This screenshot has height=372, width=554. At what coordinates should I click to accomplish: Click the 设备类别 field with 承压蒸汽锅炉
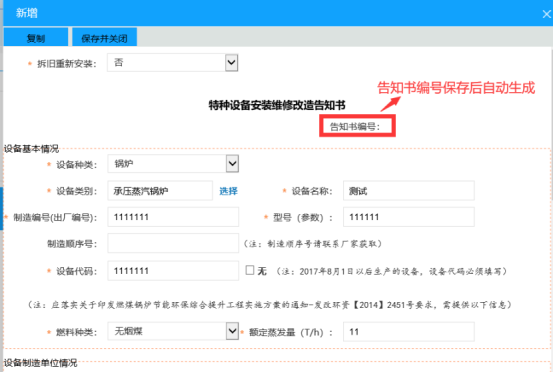pos(160,191)
